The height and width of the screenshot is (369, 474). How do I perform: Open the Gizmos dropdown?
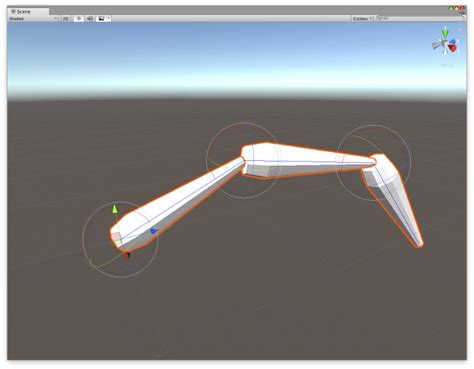(362, 19)
